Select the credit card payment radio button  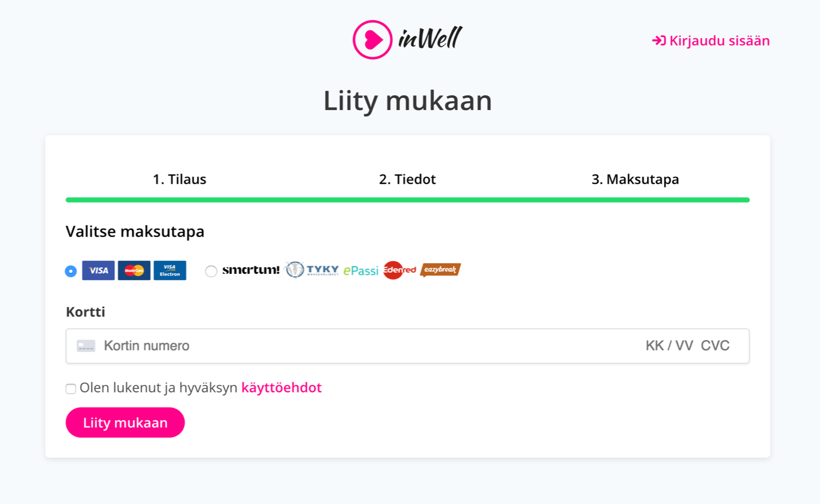point(71,271)
